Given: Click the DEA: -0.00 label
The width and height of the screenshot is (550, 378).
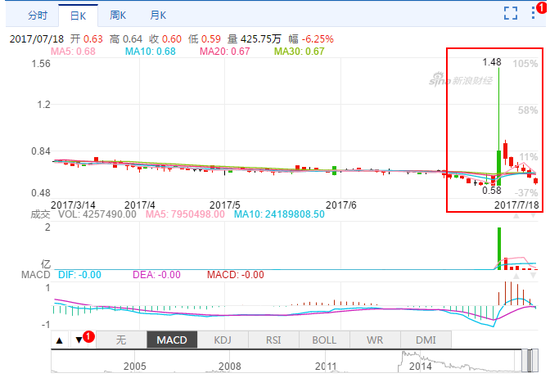Looking at the screenshot, I should (156, 275).
